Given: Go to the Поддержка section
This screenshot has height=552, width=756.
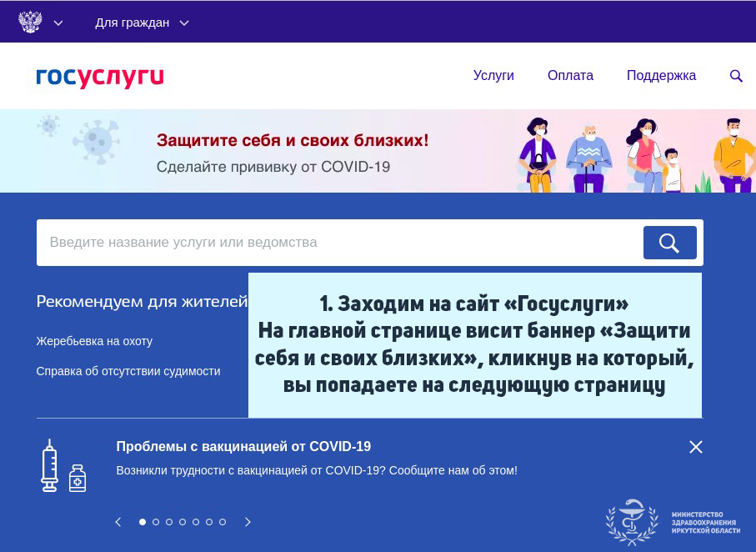Looking at the screenshot, I should 661,76.
